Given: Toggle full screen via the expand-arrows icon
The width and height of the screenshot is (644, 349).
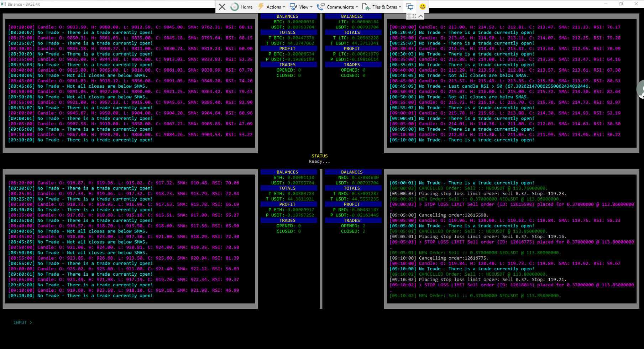Looking at the screenshot, I should [x=414, y=16].
